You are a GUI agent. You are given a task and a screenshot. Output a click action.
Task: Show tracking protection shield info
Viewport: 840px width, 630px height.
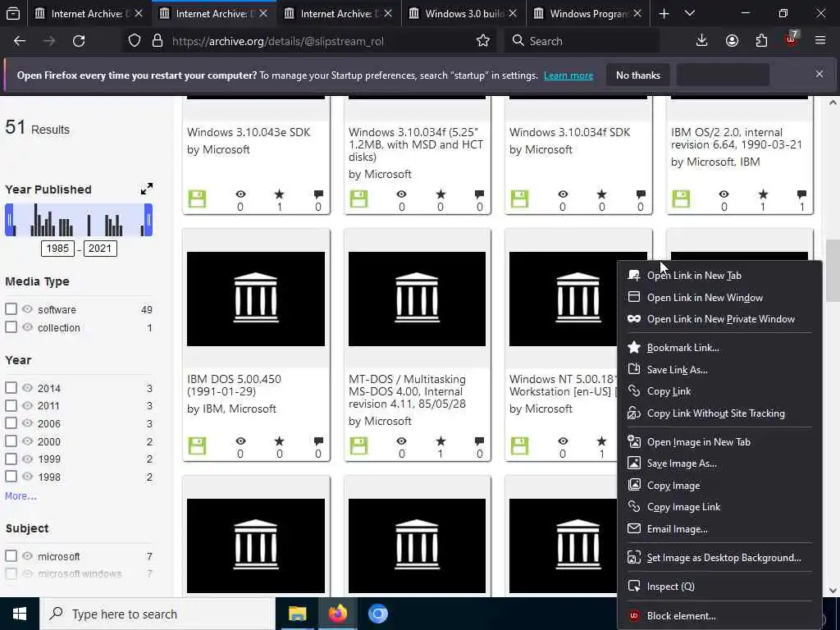click(x=135, y=41)
